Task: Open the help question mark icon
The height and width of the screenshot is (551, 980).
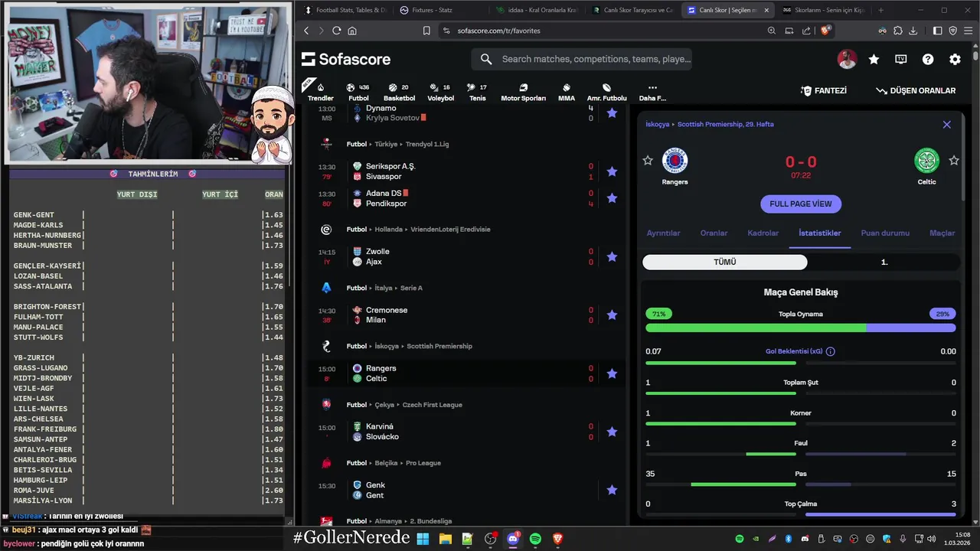Action: tap(928, 59)
